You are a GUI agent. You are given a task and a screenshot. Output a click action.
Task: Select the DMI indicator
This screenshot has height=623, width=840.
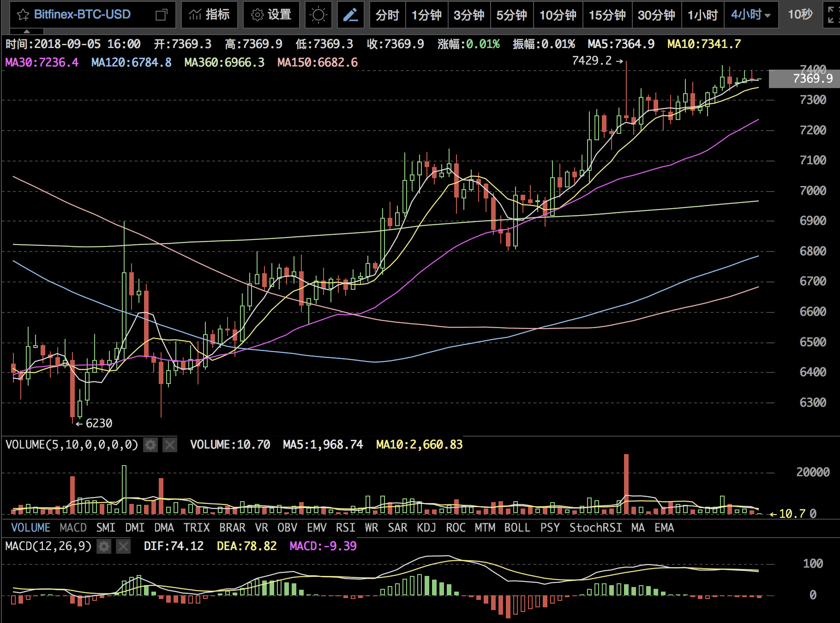[x=135, y=527]
